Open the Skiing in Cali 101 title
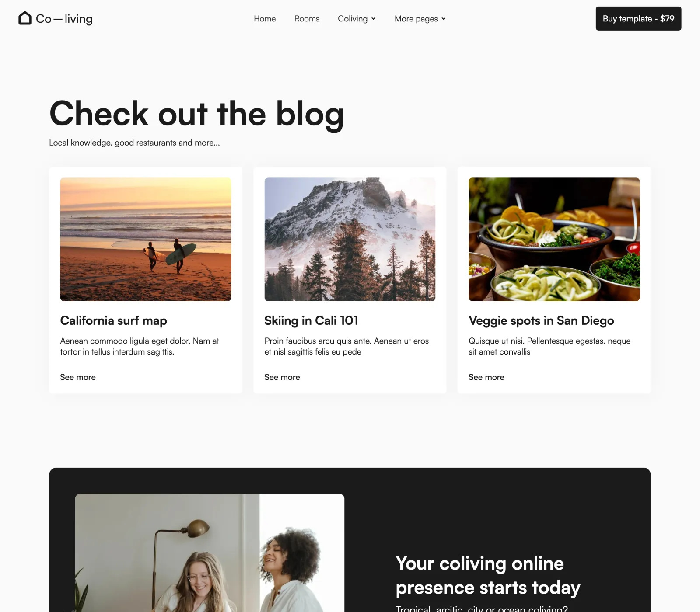 click(311, 321)
